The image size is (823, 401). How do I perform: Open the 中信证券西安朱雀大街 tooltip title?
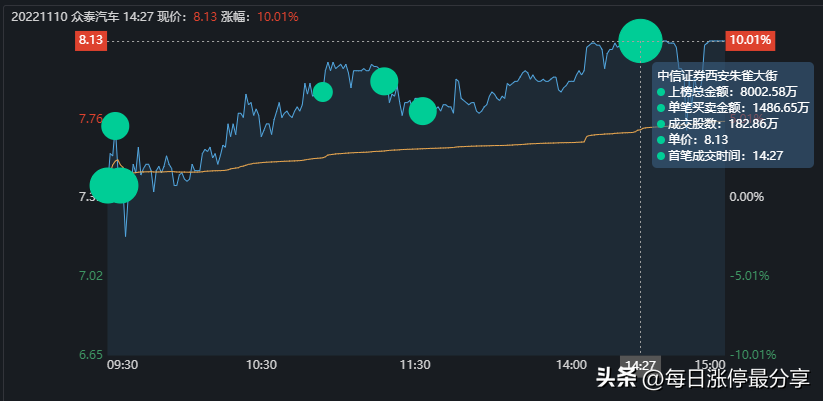tap(718, 75)
